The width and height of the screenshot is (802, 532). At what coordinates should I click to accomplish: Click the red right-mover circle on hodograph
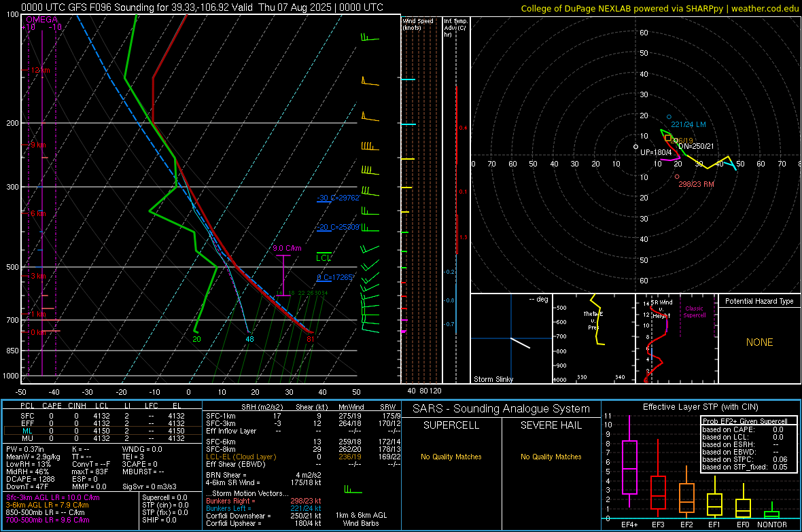click(677, 177)
